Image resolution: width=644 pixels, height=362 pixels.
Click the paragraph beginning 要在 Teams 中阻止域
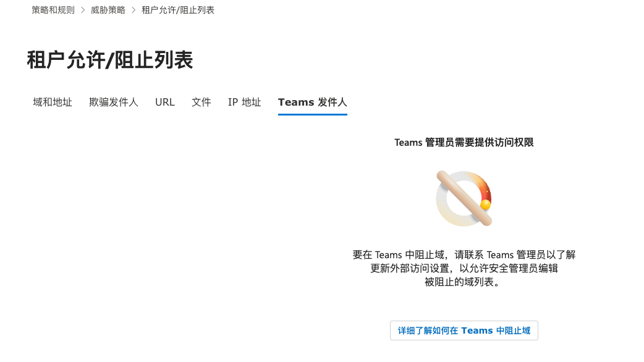coord(464,269)
